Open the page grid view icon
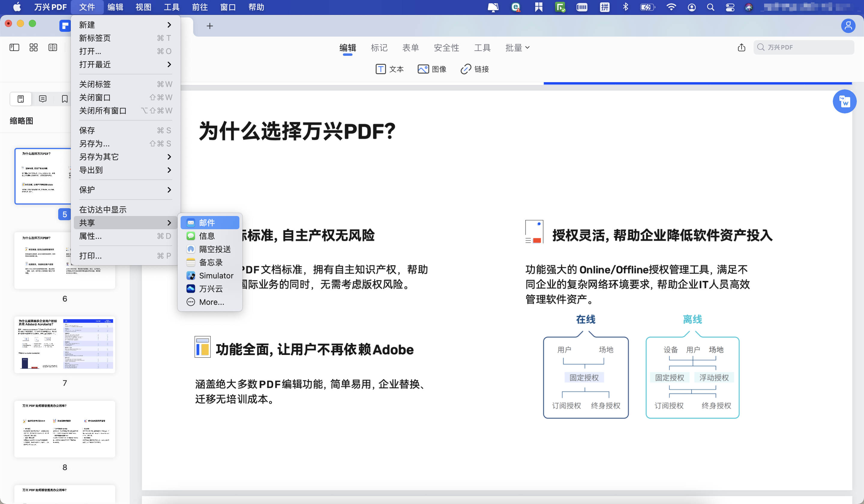Viewport: 864px width, 504px height. point(33,47)
